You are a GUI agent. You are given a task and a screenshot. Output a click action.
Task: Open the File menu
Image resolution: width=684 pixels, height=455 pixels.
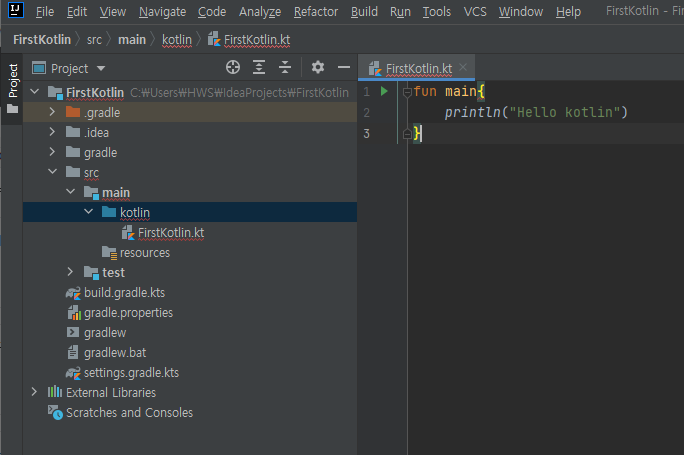point(45,12)
